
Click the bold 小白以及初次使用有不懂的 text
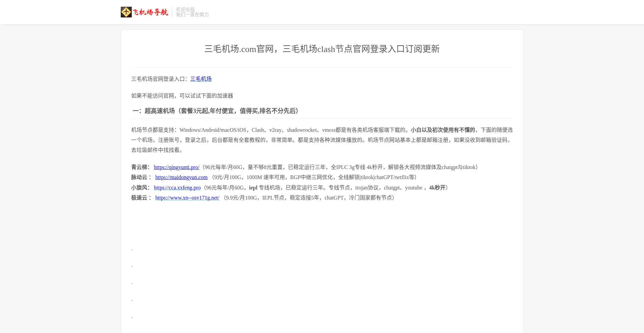pos(443,130)
